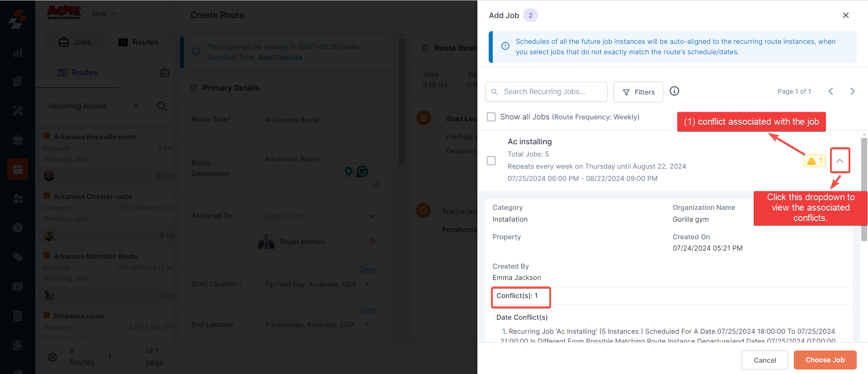This screenshot has height=374, width=868.
Task: Click the green Grammarly G icon
Action: (x=362, y=171)
